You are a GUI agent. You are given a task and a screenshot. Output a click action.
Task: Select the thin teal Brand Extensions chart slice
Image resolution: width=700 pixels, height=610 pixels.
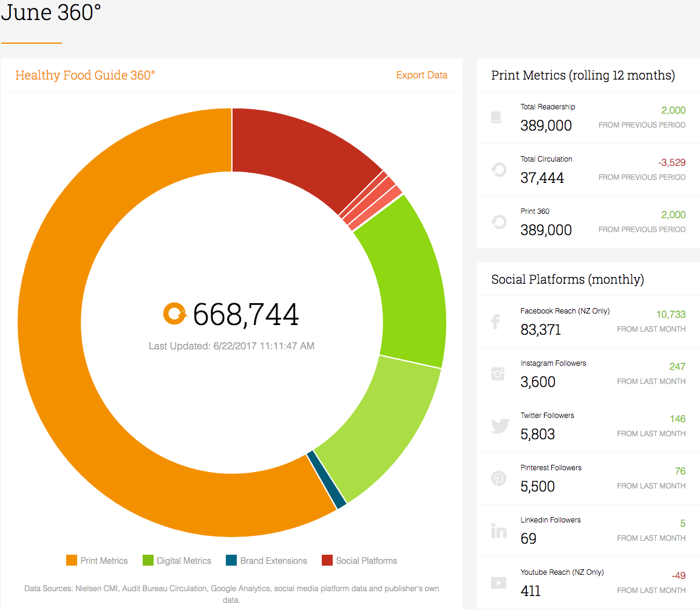point(327,479)
